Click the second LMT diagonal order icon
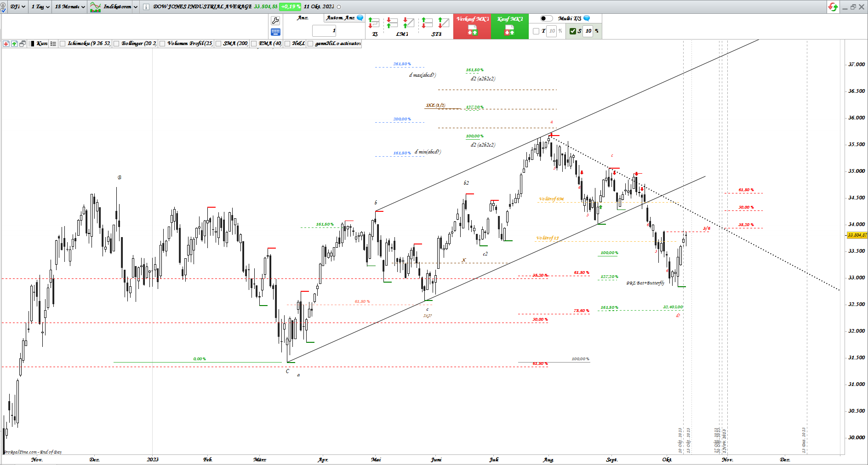The width and height of the screenshot is (868, 465). (408, 23)
